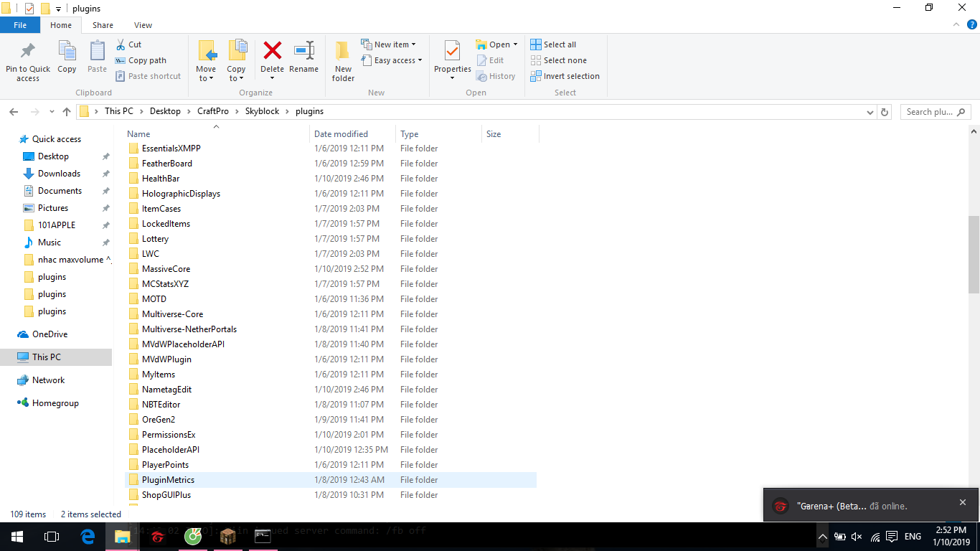The width and height of the screenshot is (980, 551).
Task: Click Select all in the ribbon
Action: coord(559,44)
